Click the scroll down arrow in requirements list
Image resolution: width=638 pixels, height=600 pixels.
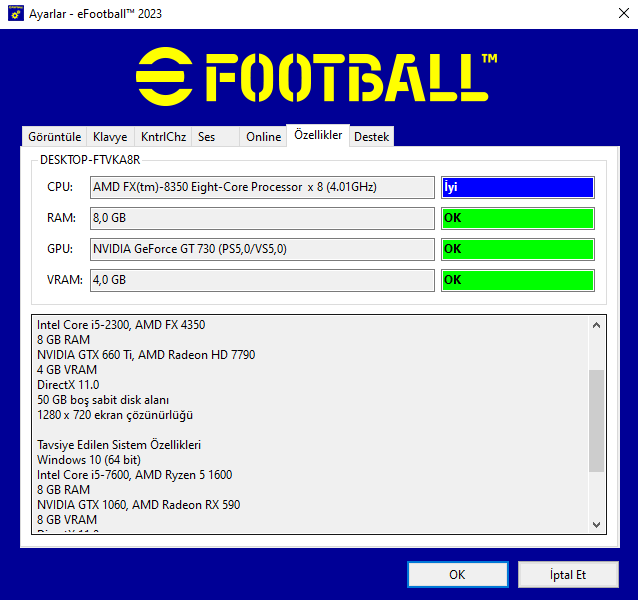coord(596,524)
